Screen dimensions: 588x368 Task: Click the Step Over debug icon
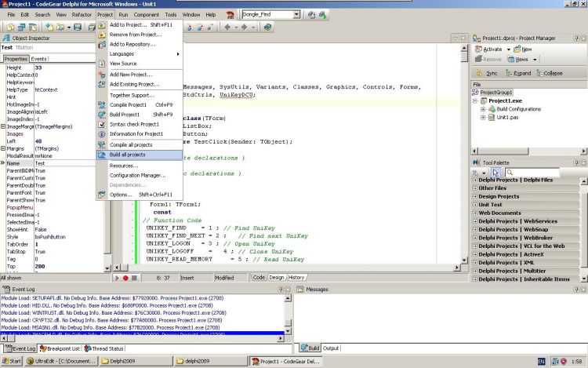(200, 27)
